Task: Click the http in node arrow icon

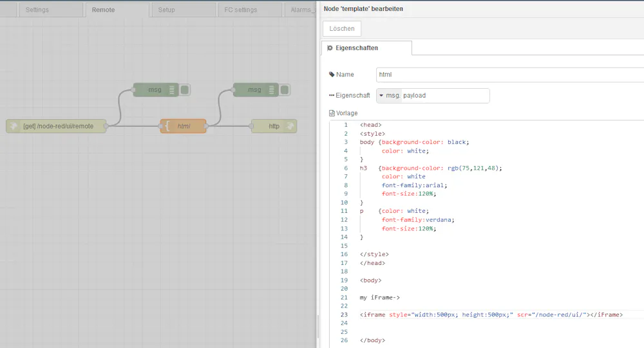Action: [13, 126]
